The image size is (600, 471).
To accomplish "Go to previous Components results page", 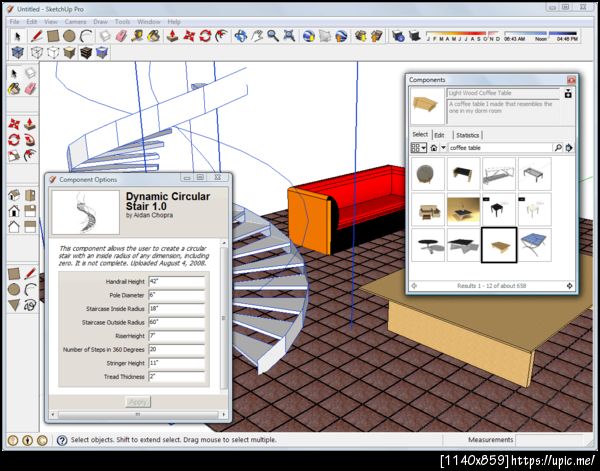I will click(x=414, y=286).
